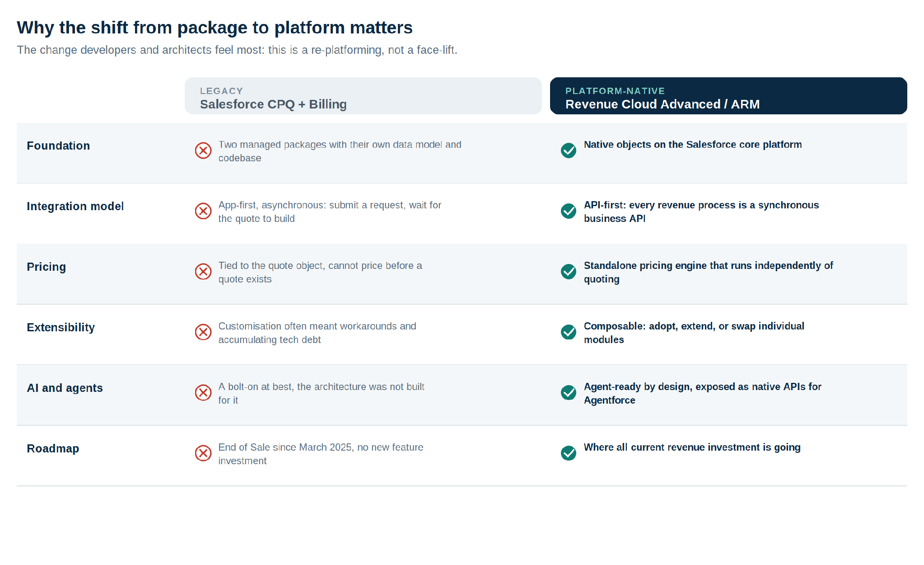Screen dimensions: 924x565
Task: Click the red X icon in Foundation row
Action: (203, 151)
